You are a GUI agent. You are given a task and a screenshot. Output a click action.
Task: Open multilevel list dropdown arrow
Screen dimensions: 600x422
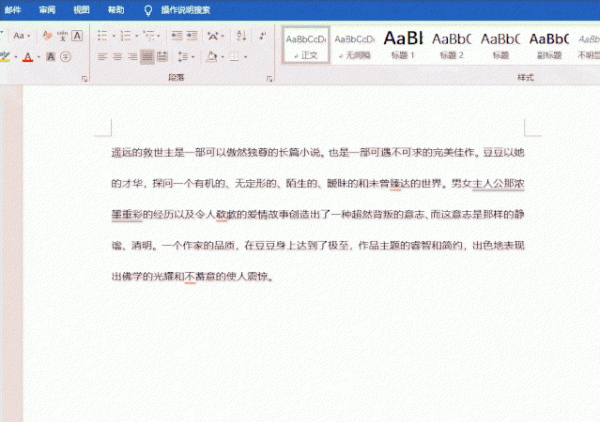click(158, 36)
